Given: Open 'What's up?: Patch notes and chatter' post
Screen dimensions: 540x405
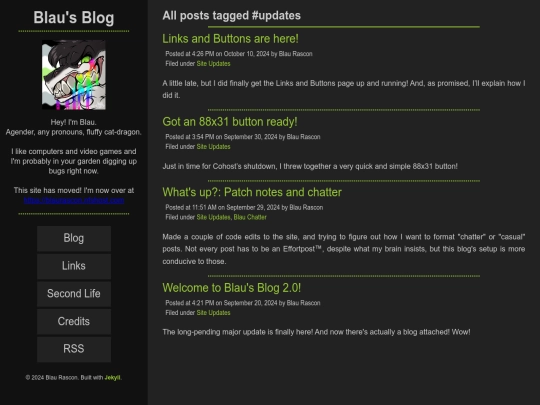Looking at the screenshot, I should (252, 192).
